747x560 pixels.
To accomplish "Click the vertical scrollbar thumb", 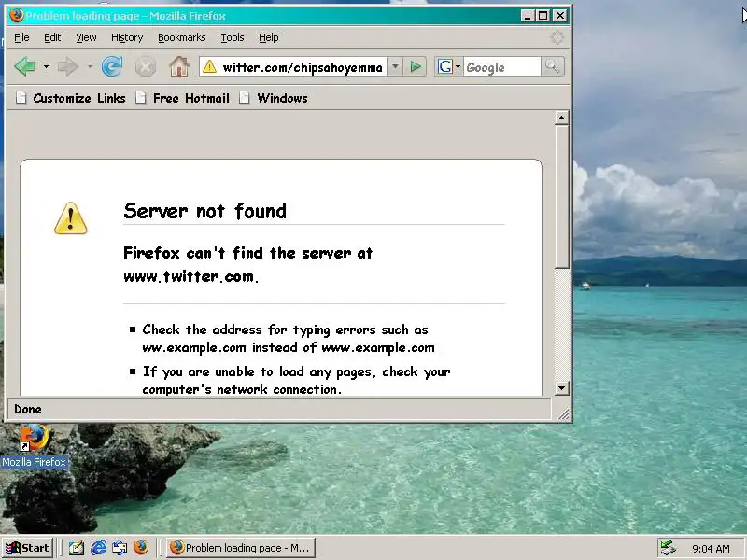I will pyautogui.click(x=562, y=197).
